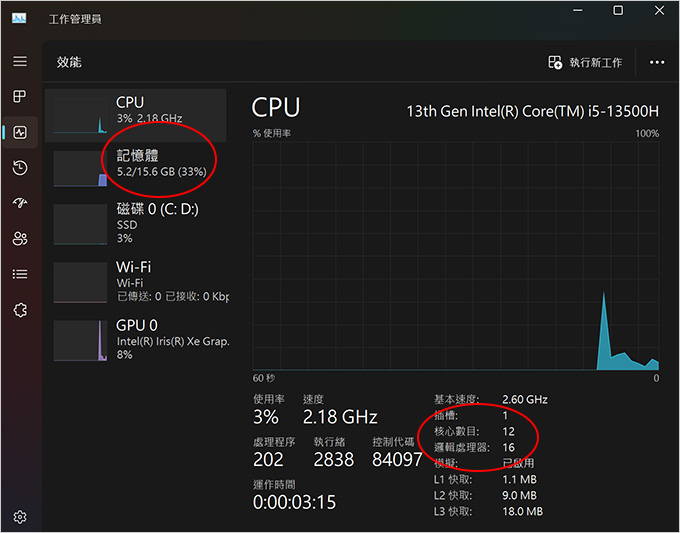The image size is (680, 533).
Task: Click the L3 快取 value 18.0 MB
Action: click(523, 511)
